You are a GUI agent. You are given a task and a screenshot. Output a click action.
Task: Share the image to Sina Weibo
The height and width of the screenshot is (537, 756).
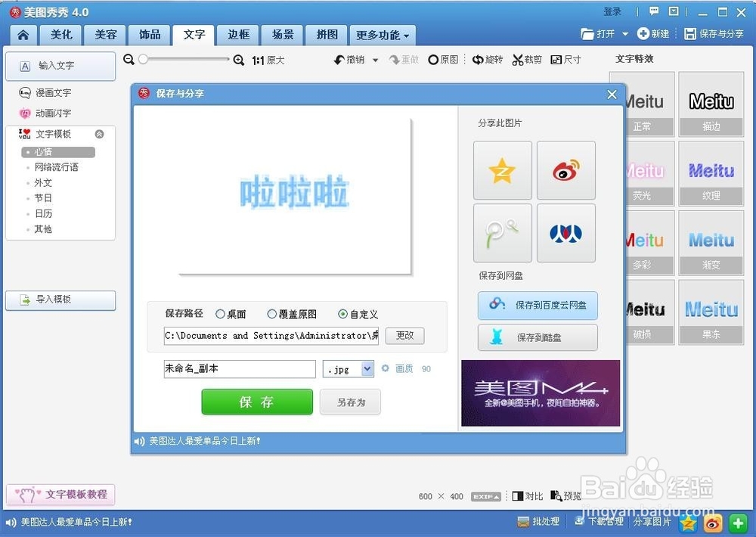click(x=565, y=170)
